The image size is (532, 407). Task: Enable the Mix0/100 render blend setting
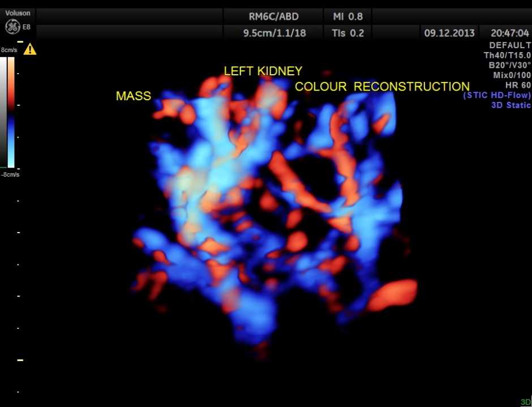click(x=512, y=75)
